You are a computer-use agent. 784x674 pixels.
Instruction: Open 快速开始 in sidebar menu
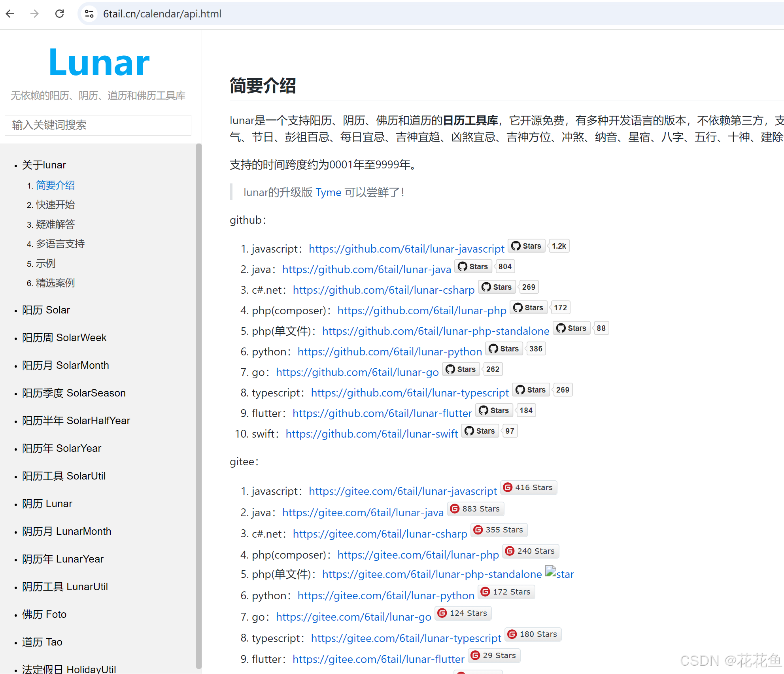click(x=55, y=205)
